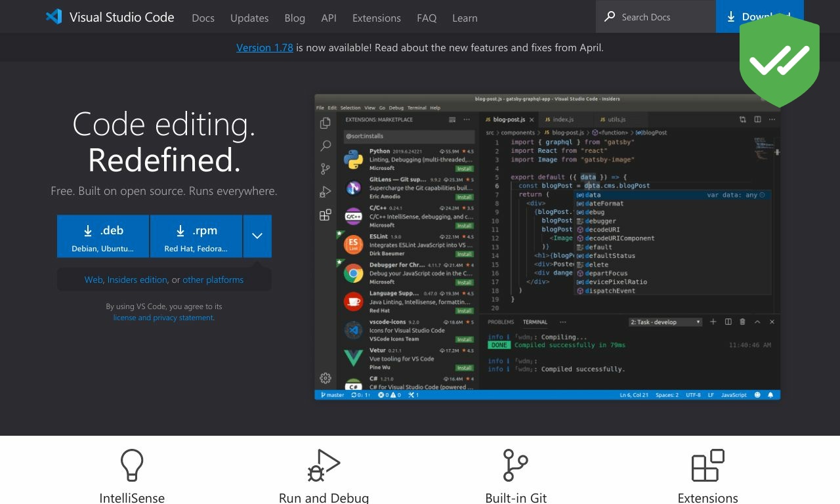This screenshot has width=840, height=504.
Task: Click the Run and Debug bug icon
Action: (x=324, y=465)
